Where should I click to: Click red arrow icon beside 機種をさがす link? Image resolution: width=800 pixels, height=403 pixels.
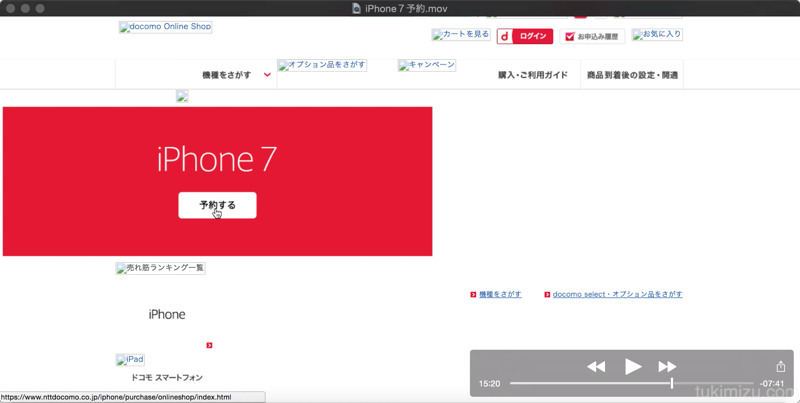point(473,294)
